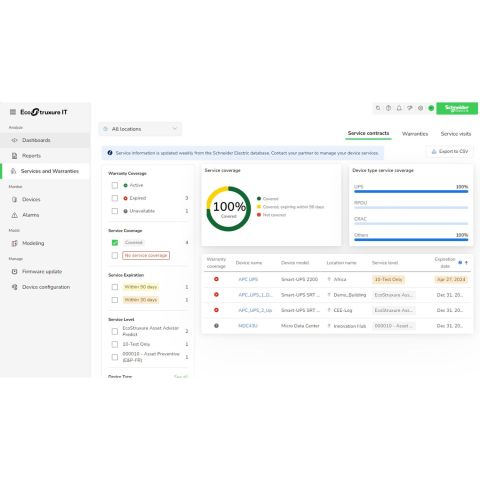Switch to the Warranties tab

(415, 134)
